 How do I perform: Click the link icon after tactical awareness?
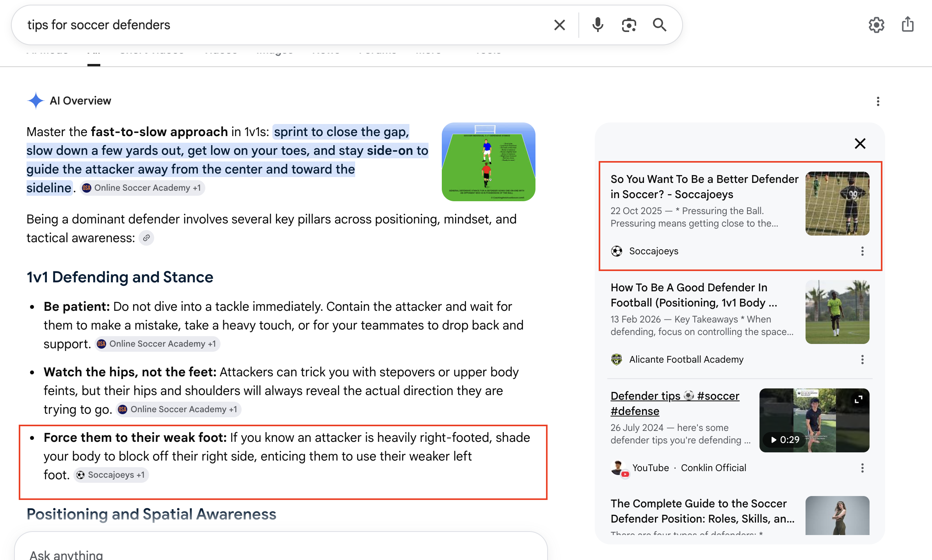tap(146, 238)
